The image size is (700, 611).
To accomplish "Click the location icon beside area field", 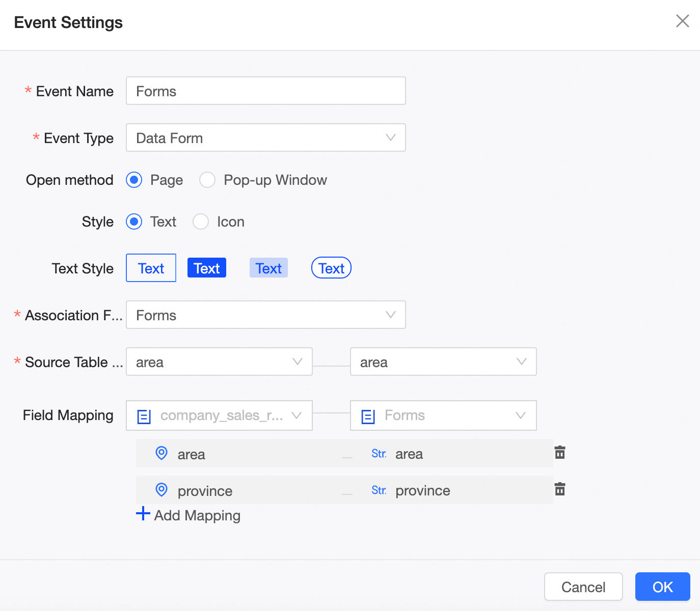I will (161, 453).
